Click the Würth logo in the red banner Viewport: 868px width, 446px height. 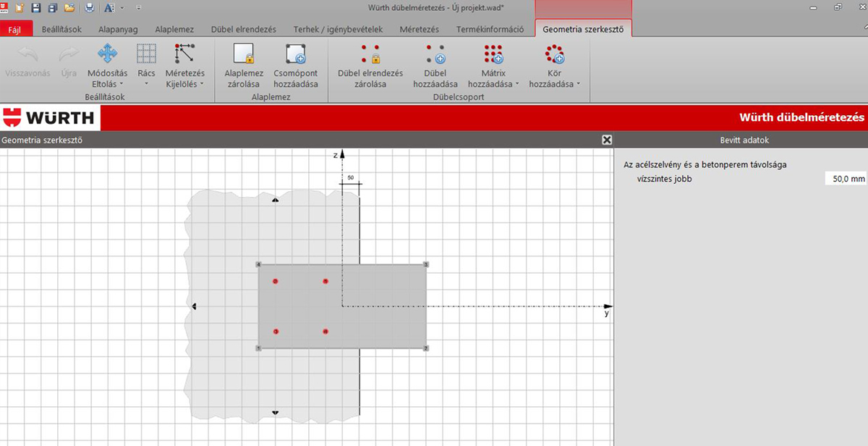click(50, 117)
